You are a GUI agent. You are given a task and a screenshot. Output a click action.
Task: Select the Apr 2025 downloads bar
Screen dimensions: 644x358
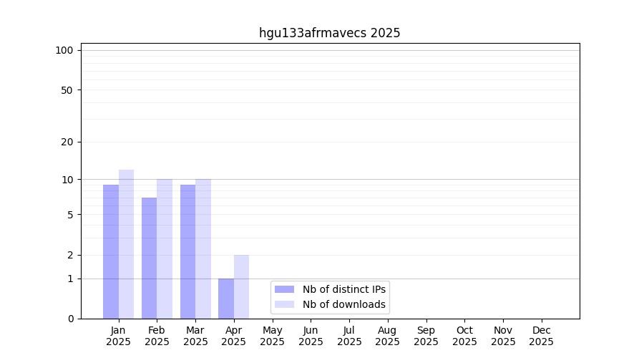(241, 286)
